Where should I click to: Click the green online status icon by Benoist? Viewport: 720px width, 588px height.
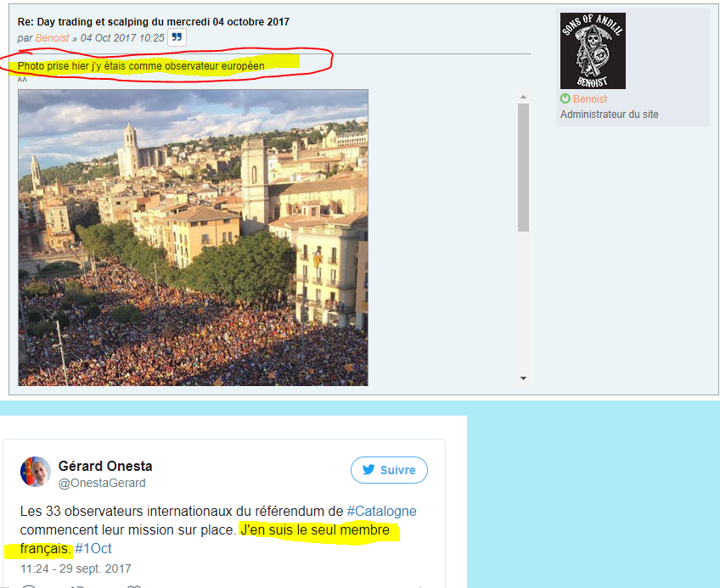pos(565,98)
